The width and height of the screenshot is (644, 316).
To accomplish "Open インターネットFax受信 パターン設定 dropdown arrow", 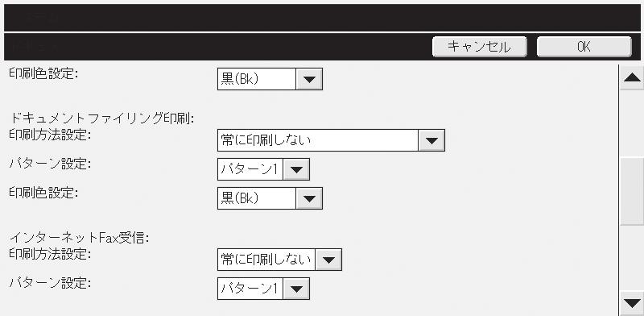I will (296, 289).
